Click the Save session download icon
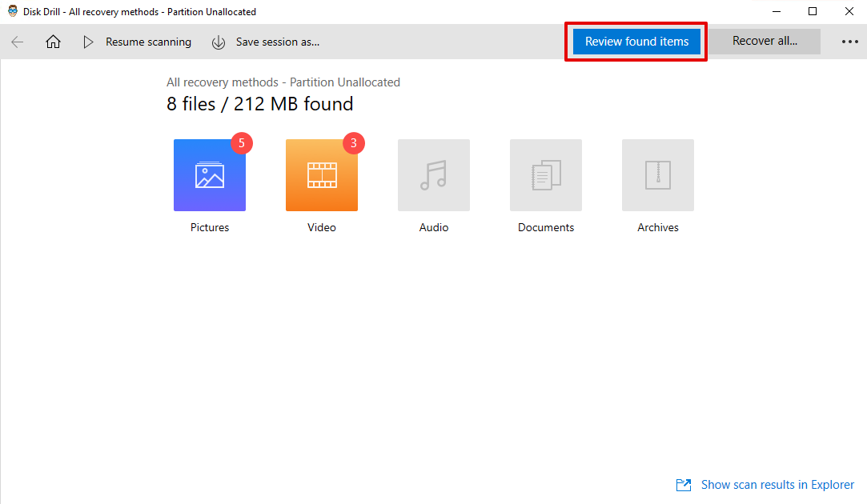 (219, 42)
